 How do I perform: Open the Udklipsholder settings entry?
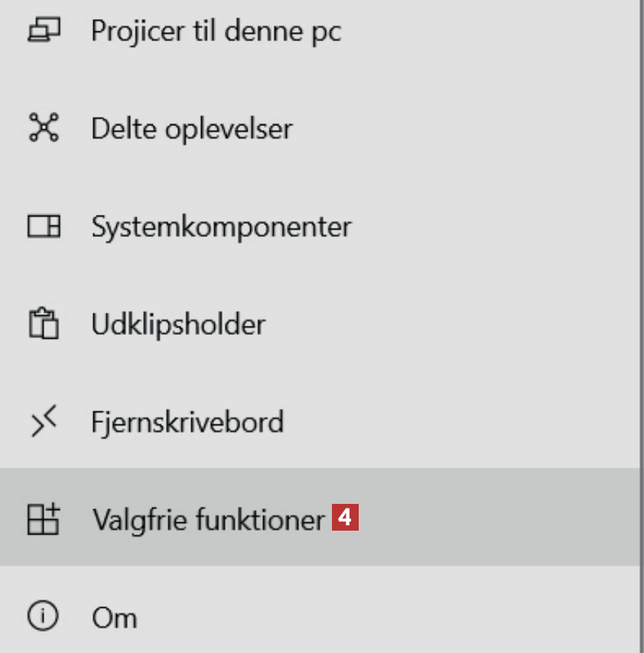click(x=177, y=325)
